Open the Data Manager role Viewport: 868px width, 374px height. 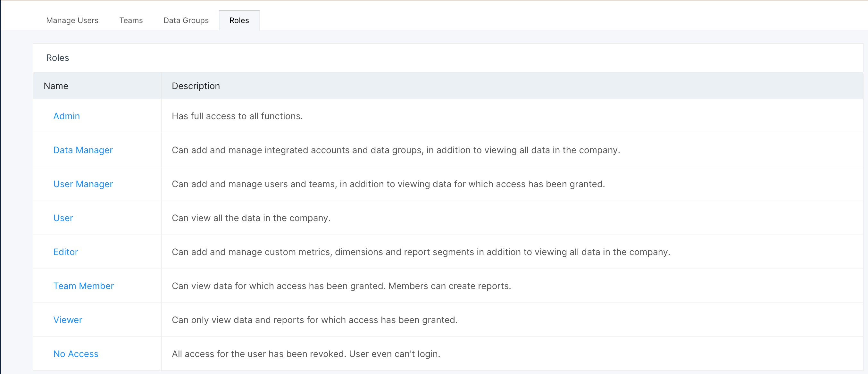tap(83, 150)
